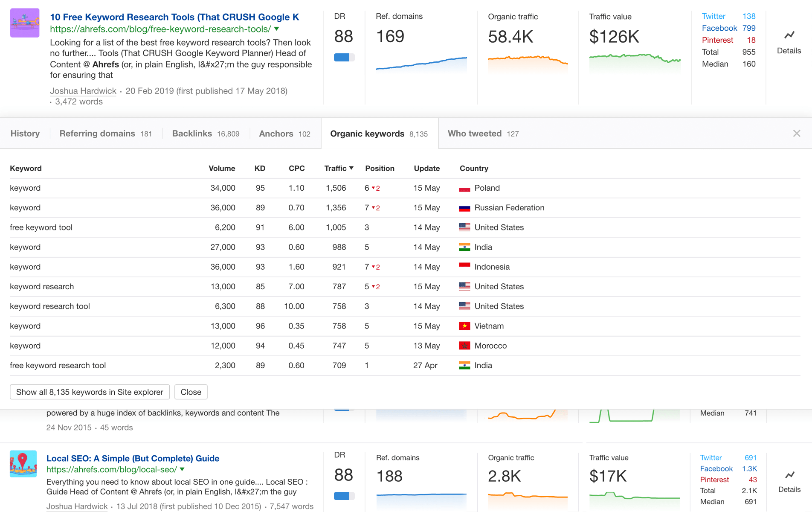
Task: Click author Joshua Hardwick on keyword tools article
Action: click(83, 91)
